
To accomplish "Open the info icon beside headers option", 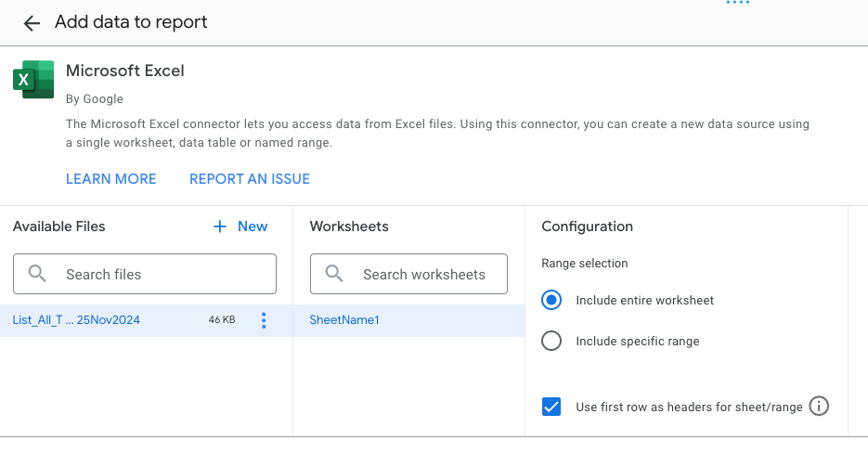I will point(819,407).
